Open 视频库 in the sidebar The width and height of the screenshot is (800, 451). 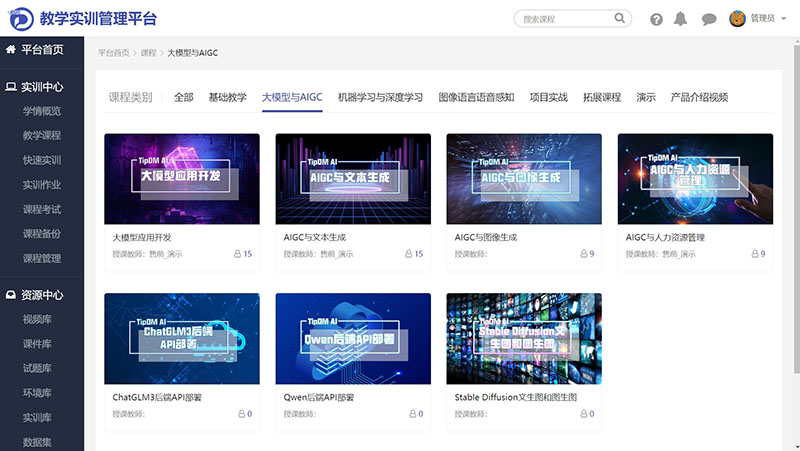(38, 319)
